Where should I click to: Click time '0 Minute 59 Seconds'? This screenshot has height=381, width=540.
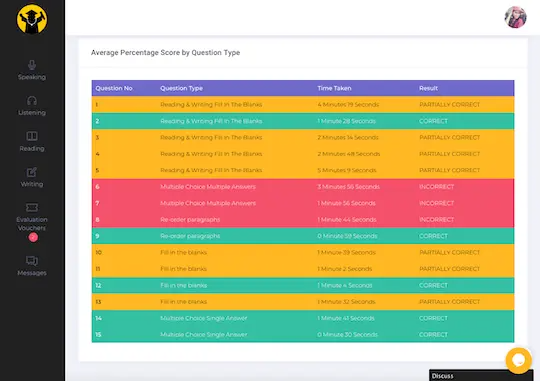tap(347, 236)
